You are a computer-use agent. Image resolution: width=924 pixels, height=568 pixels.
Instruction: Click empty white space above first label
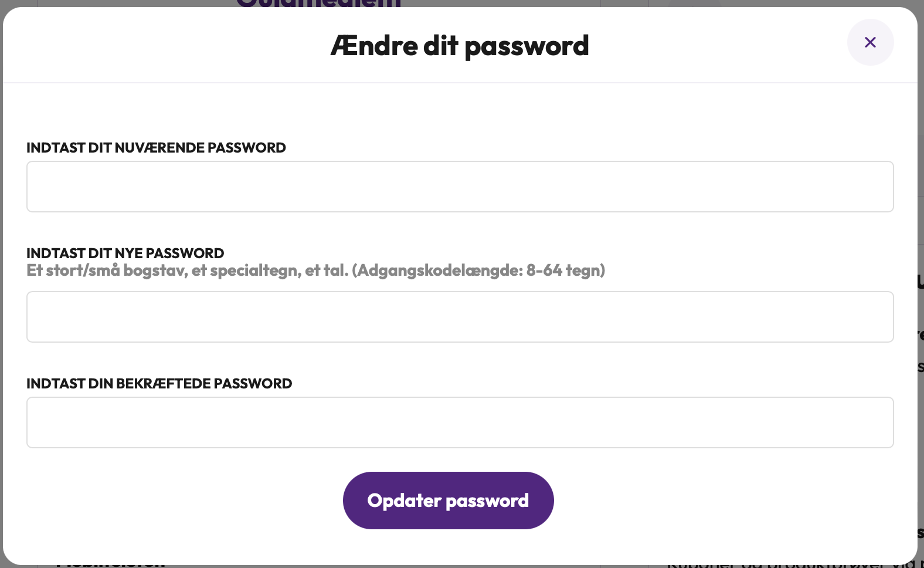click(x=460, y=111)
